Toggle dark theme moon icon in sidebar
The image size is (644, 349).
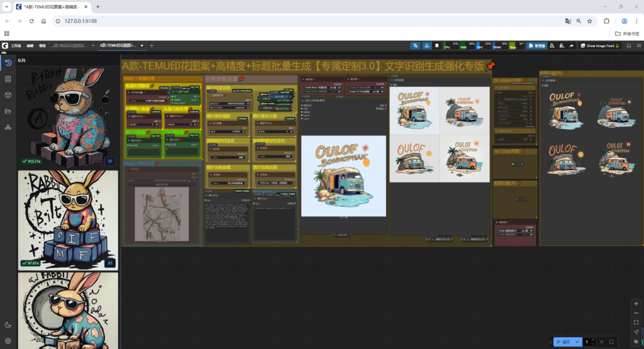[8, 325]
